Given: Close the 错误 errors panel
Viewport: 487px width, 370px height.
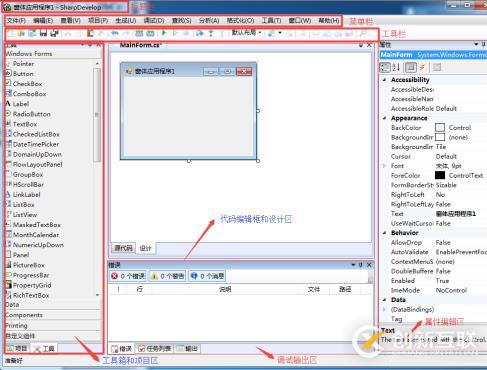Looking at the screenshot, I should point(369,265).
